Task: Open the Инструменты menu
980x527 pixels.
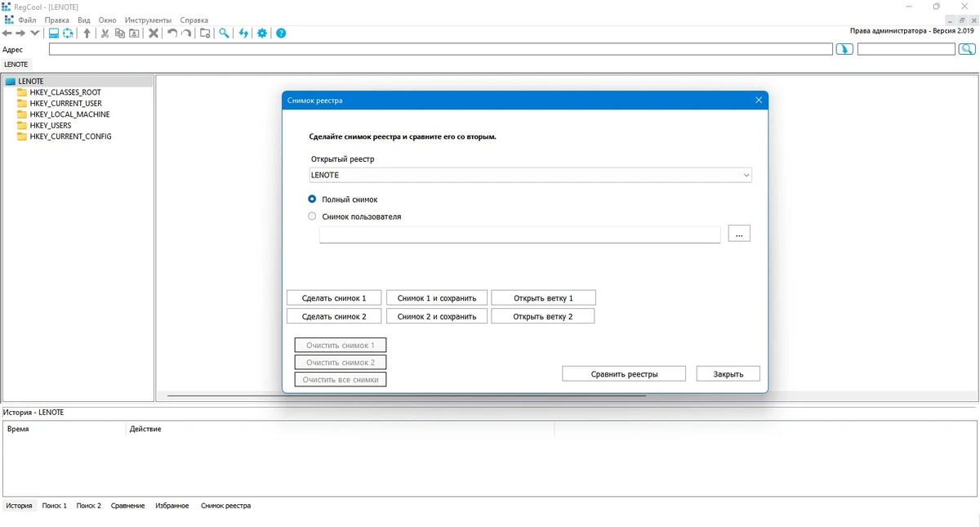Action: pos(148,20)
